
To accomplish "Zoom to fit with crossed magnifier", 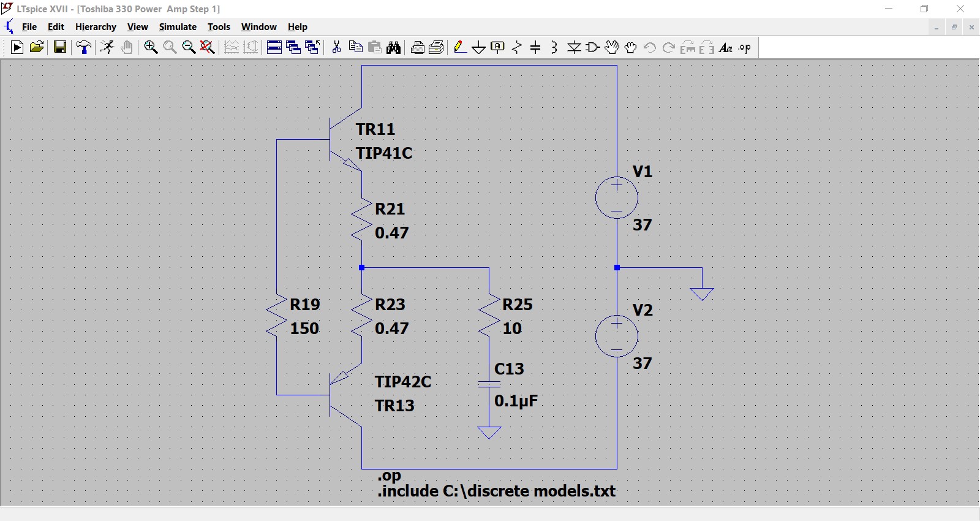I will click(x=208, y=47).
